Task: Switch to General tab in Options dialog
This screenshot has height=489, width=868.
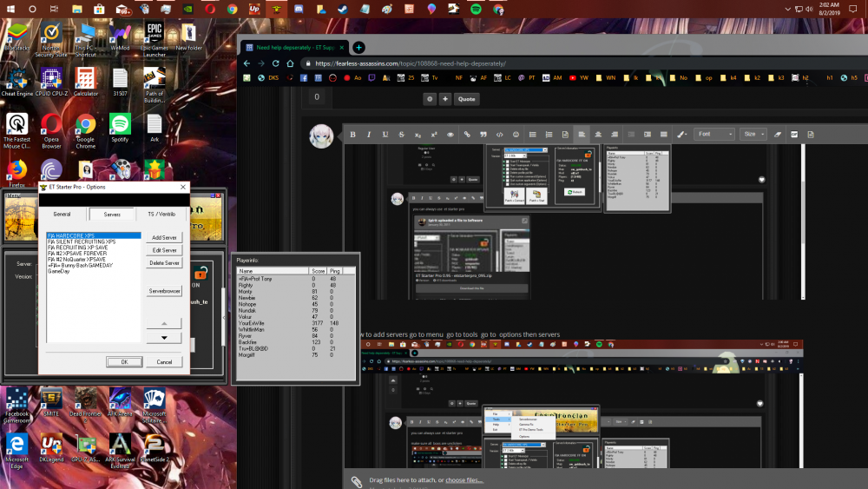Action: pos(62,215)
